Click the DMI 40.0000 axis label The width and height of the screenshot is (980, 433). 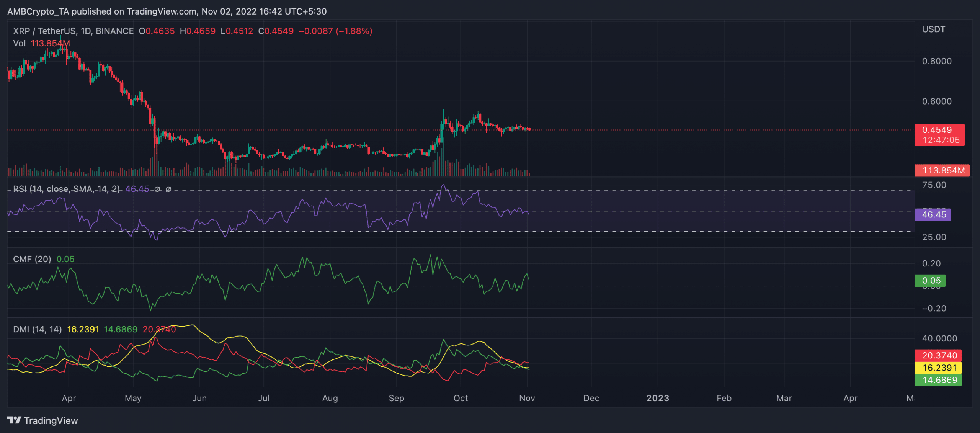939,338
